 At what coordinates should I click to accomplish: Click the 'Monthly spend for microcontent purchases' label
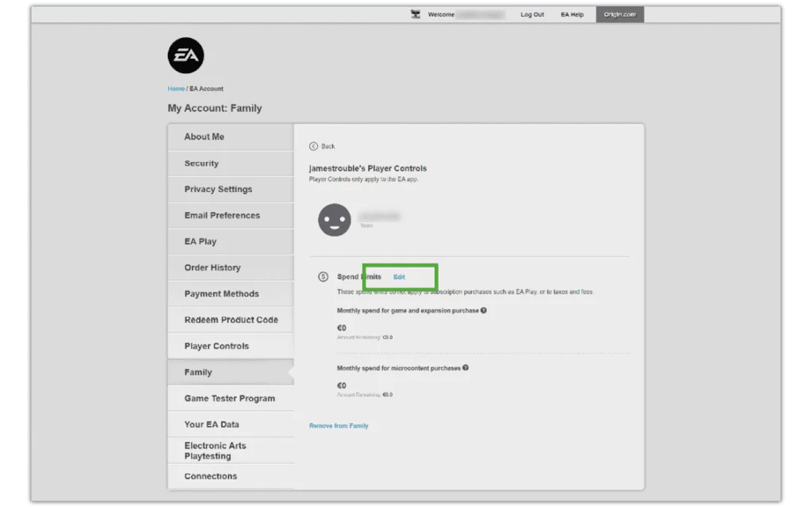tap(399, 368)
